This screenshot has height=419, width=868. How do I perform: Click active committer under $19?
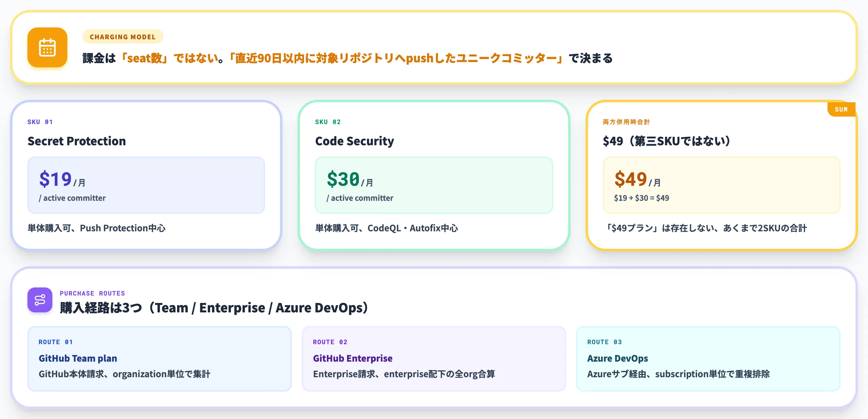tap(72, 198)
